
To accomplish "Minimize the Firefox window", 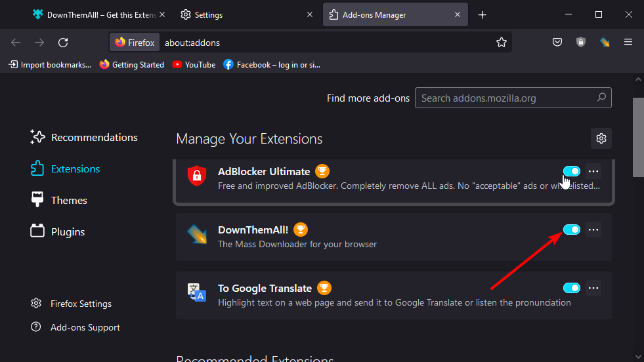I will tap(569, 14).
